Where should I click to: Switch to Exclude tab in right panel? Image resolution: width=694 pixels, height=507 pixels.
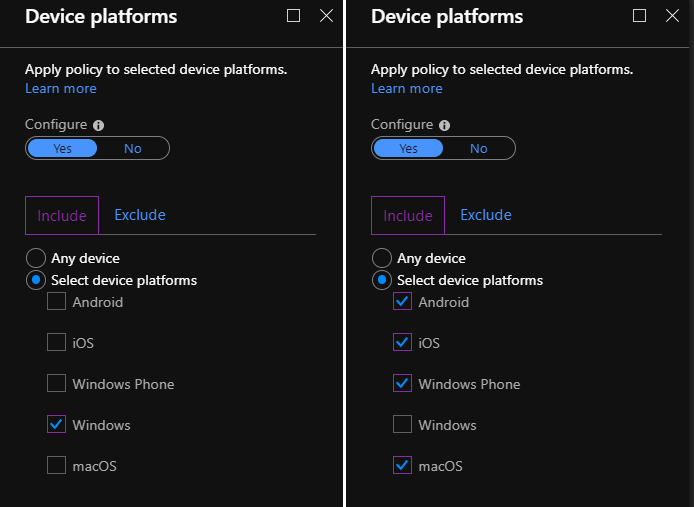tap(486, 215)
